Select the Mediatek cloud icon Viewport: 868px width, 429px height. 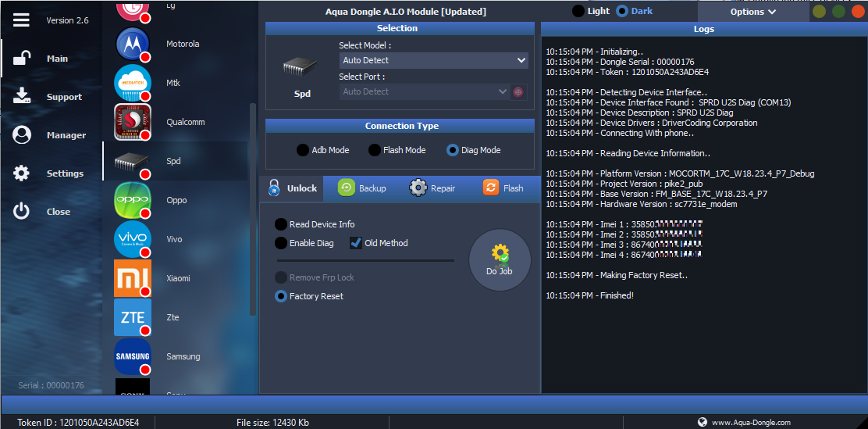click(133, 83)
